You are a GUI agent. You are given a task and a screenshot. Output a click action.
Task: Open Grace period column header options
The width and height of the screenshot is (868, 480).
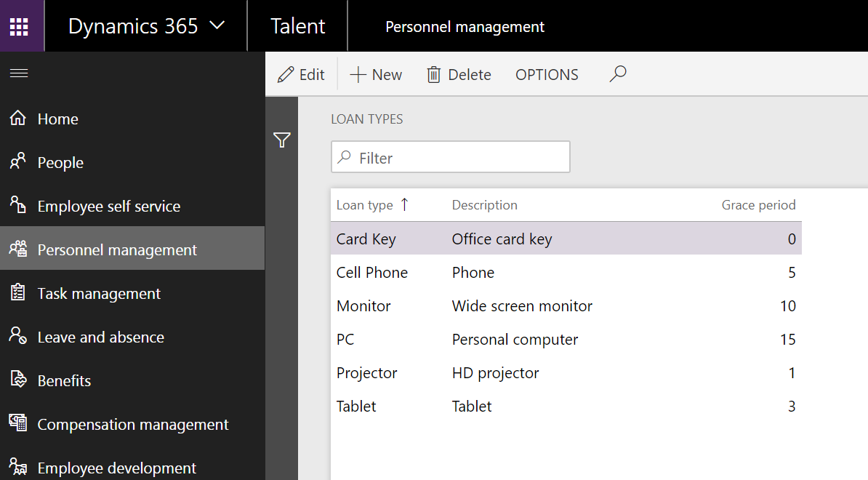click(758, 205)
